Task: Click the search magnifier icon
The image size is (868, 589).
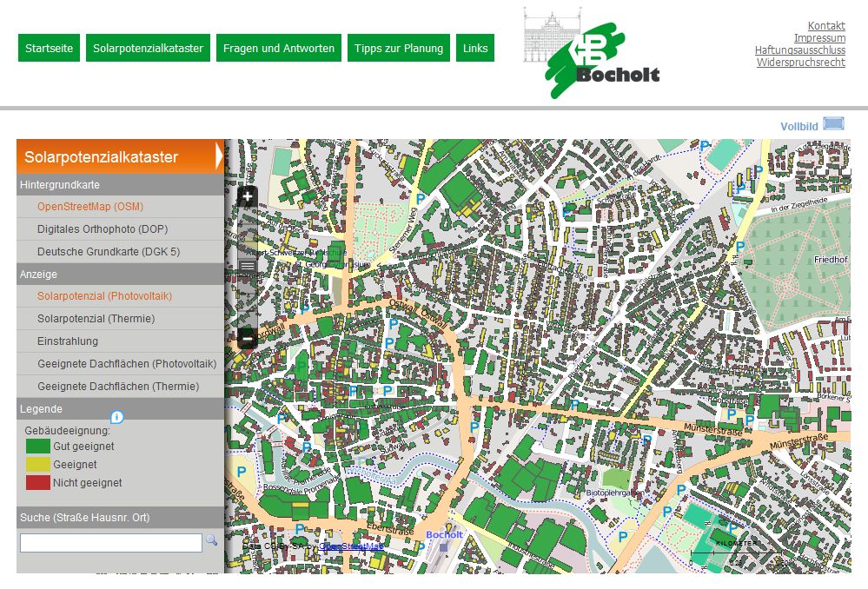Action: click(x=211, y=540)
